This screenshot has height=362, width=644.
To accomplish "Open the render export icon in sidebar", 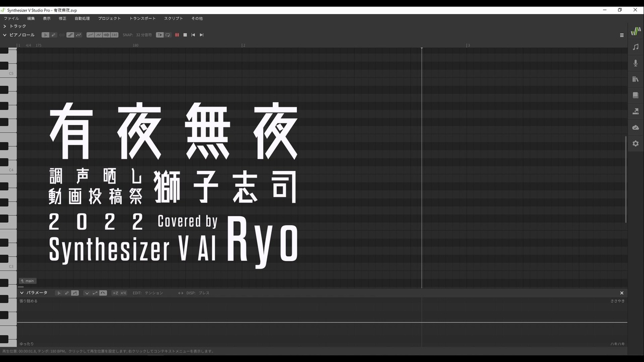I will click(635, 111).
